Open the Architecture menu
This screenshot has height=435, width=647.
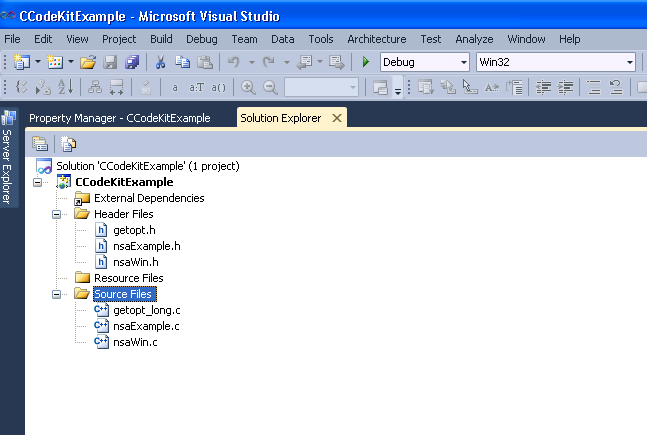coord(377,39)
